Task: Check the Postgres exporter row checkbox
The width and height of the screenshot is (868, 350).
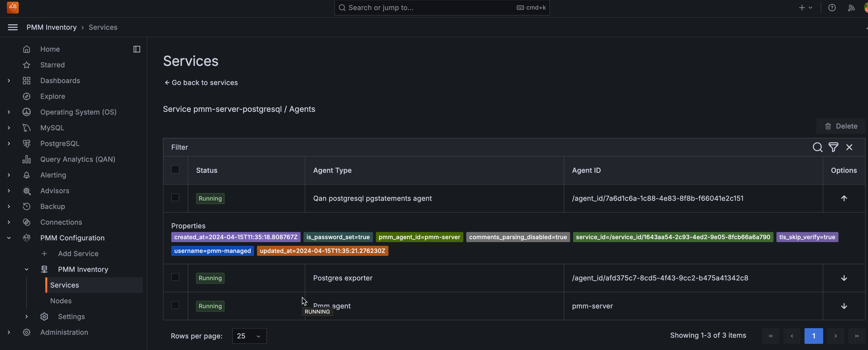Action: pyautogui.click(x=175, y=277)
